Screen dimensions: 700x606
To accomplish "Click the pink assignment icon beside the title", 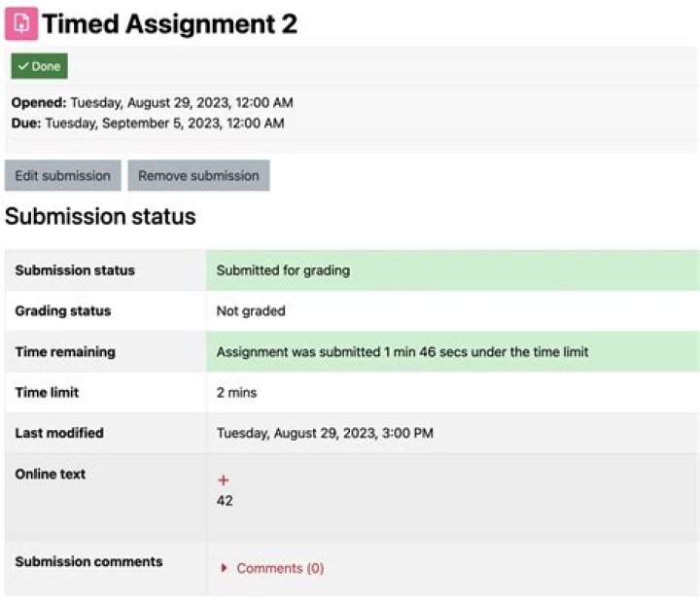I will 21,23.
